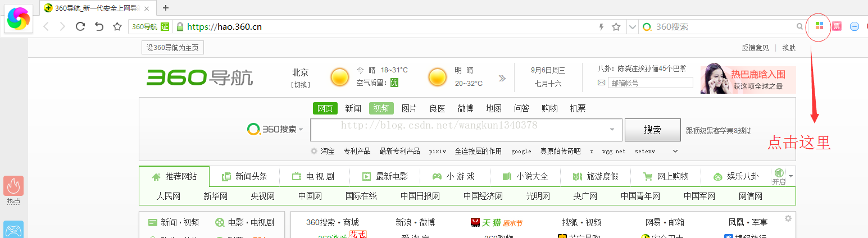Click the pink 票 ticket extension icon
The image size is (868, 238).
837,26
